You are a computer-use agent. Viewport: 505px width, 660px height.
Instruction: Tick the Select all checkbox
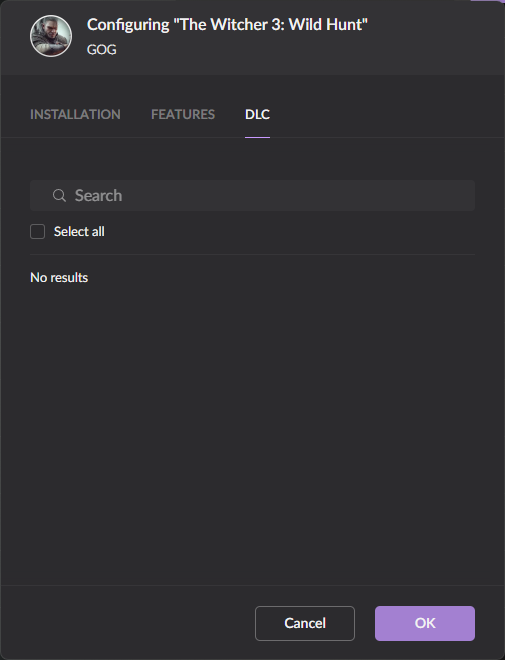pos(37,232)
